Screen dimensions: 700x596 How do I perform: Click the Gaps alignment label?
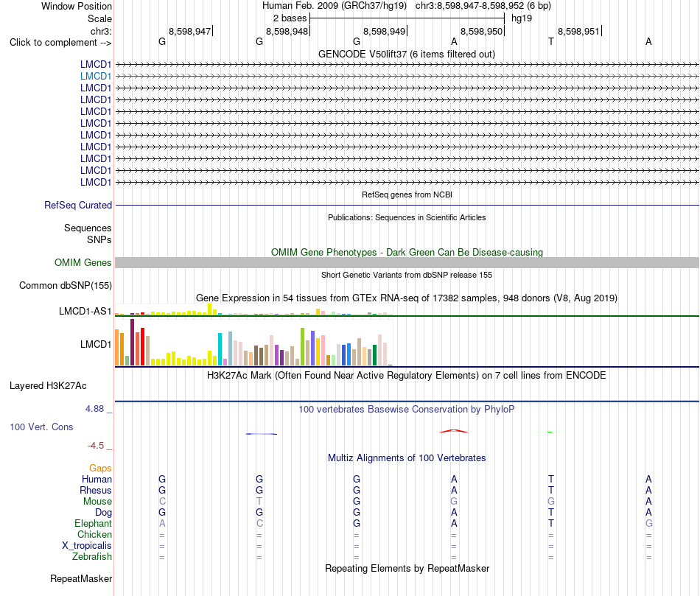[x=100, y=468]
